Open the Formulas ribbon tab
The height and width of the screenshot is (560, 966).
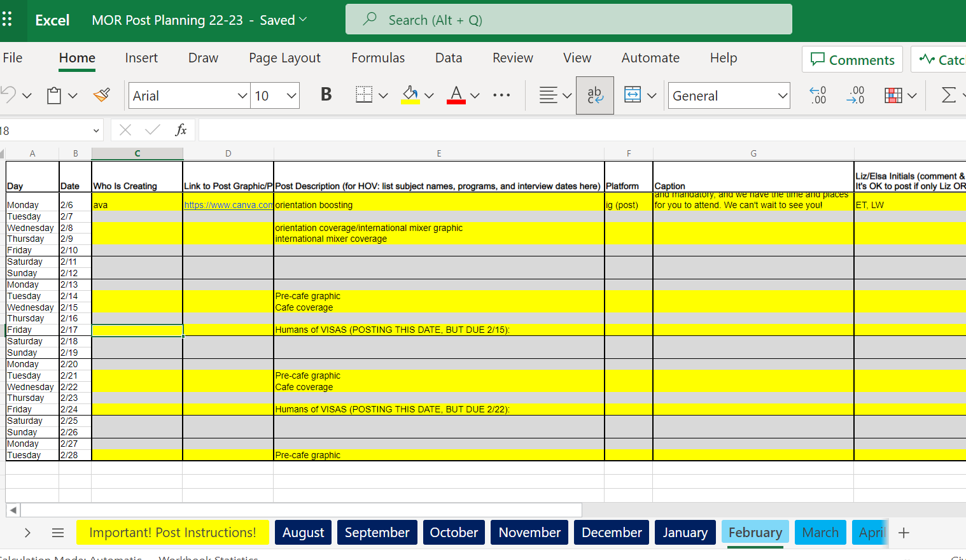[378, 58]
